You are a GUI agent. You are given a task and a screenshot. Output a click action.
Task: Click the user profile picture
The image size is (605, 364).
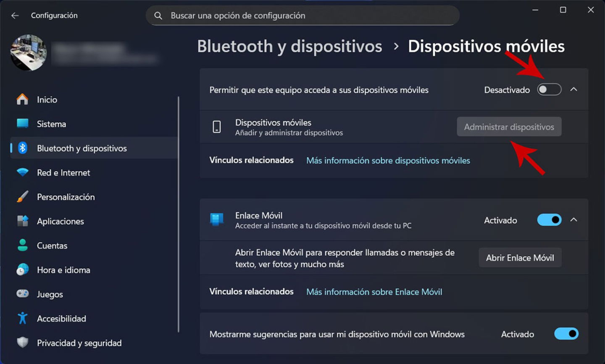(29, 52)
